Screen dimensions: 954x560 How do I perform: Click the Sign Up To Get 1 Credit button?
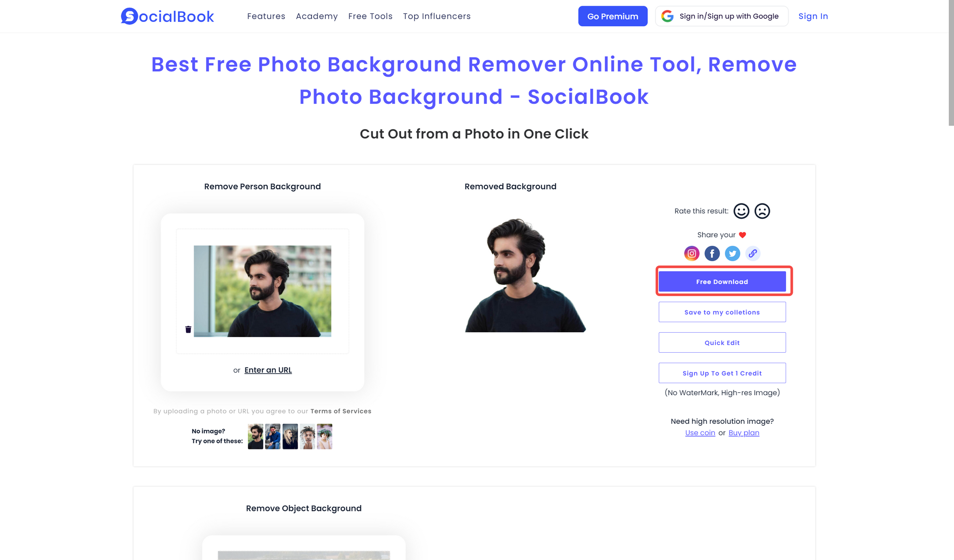(x=722, y=373)
